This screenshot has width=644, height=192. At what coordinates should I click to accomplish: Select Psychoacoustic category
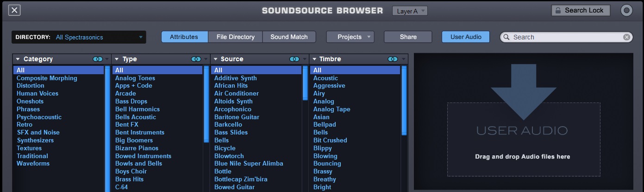coord(39,117)
